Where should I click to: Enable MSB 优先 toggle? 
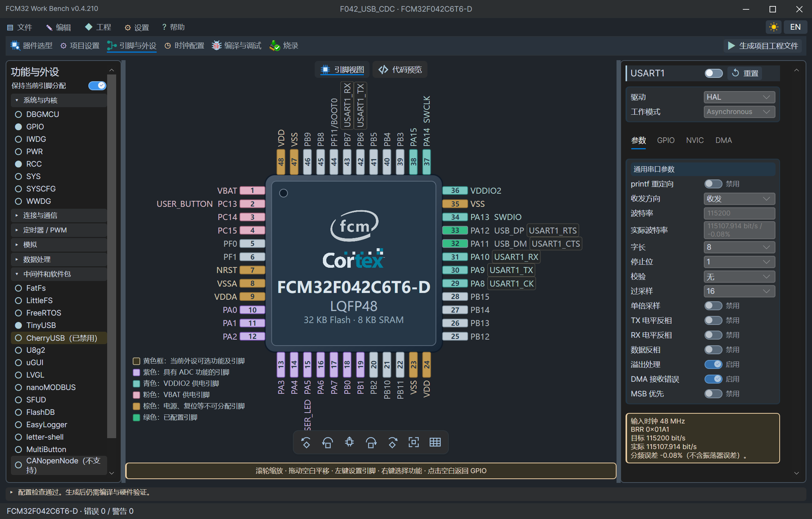713,394
